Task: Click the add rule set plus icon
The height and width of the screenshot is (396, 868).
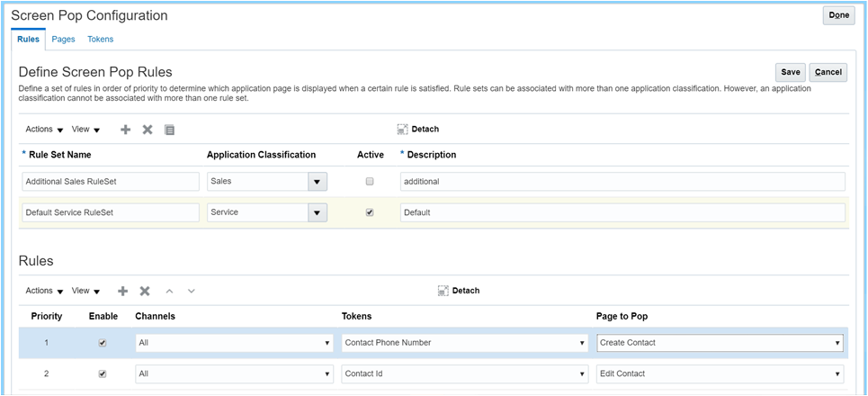Action: pyautogui.click(x=125, y=130)
